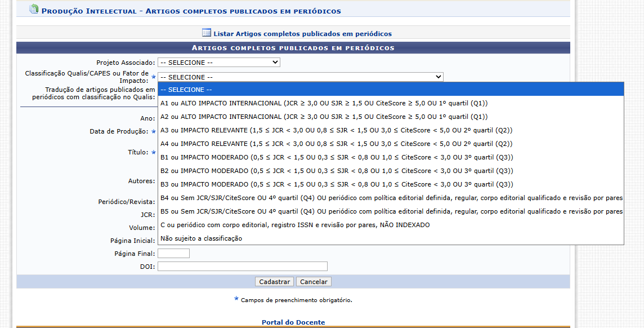
Task: Choose option A1 ou ALTO IMPACTO INTERNACIONAL
Action: [x=391, y=103]
